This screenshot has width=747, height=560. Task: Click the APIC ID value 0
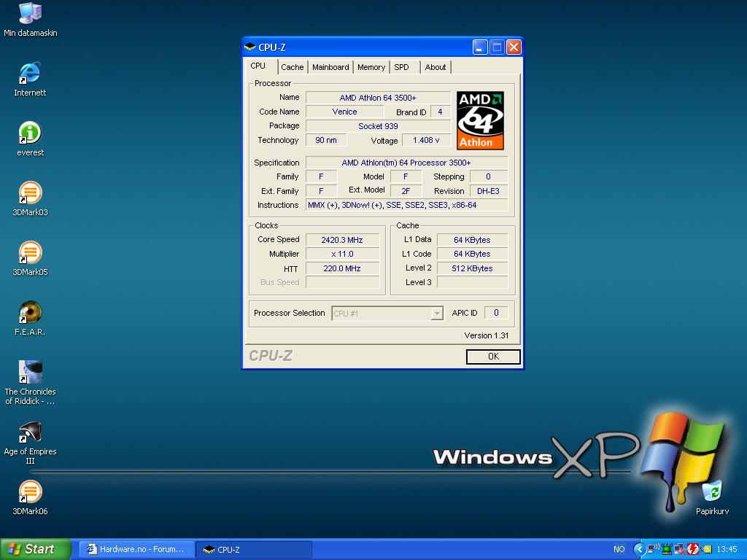coord(496,313)
